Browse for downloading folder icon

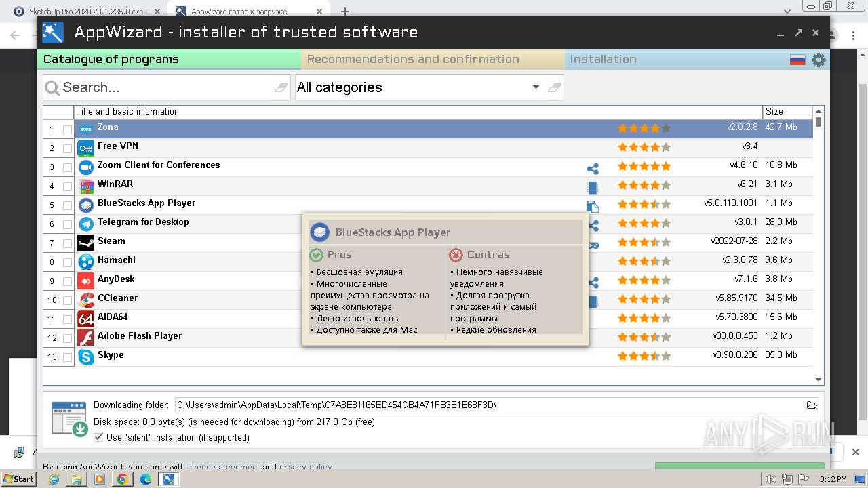coord(812,405)
